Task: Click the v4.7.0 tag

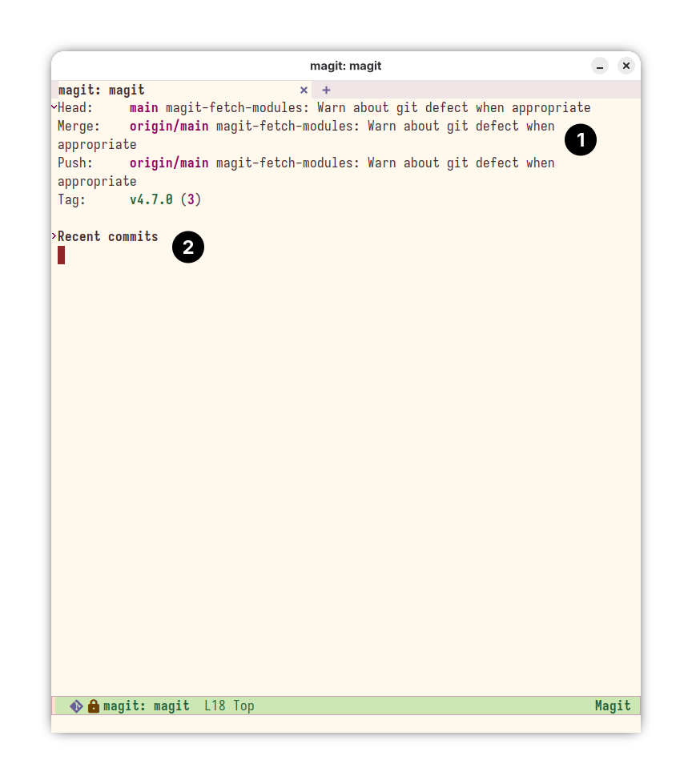Action: [x=151, y=200]
